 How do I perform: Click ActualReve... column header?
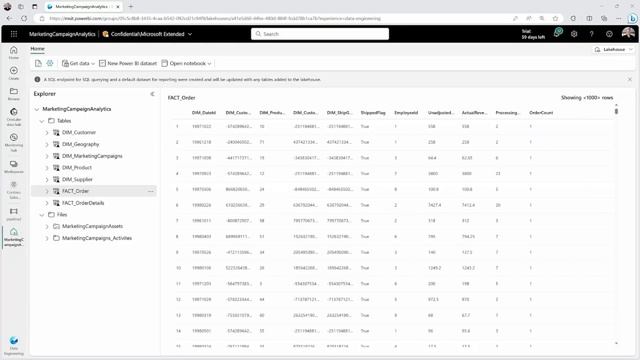click(474, 113)
